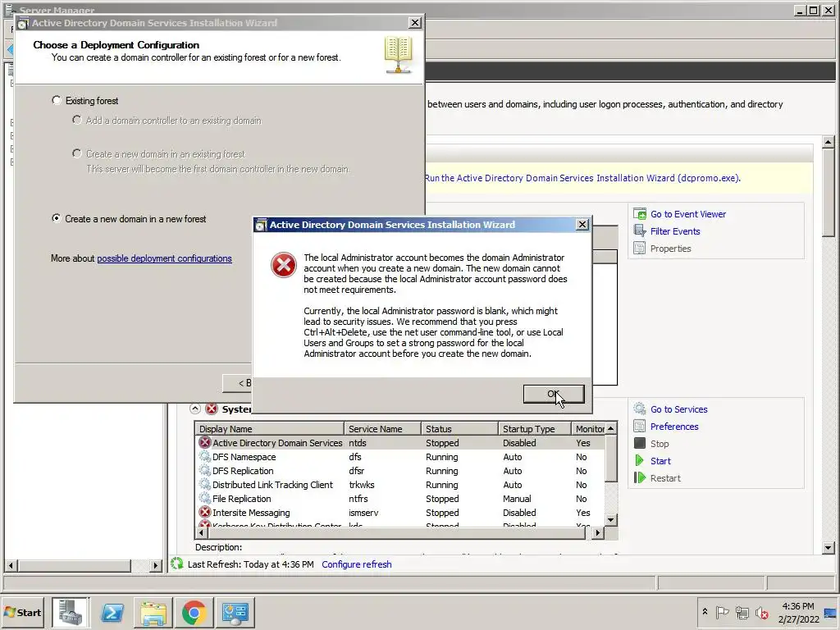Start the selected service

point(660,461)
